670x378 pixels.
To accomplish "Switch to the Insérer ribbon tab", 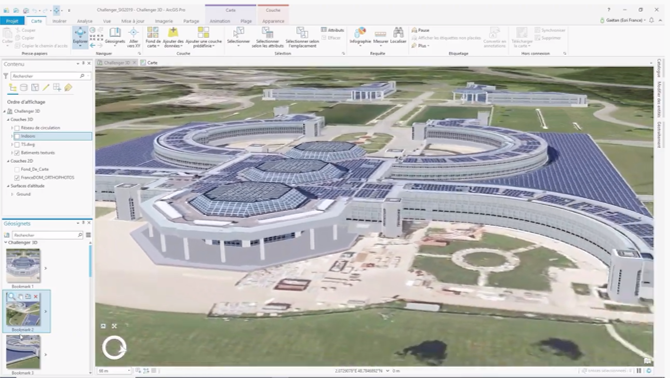I will 59,21.
